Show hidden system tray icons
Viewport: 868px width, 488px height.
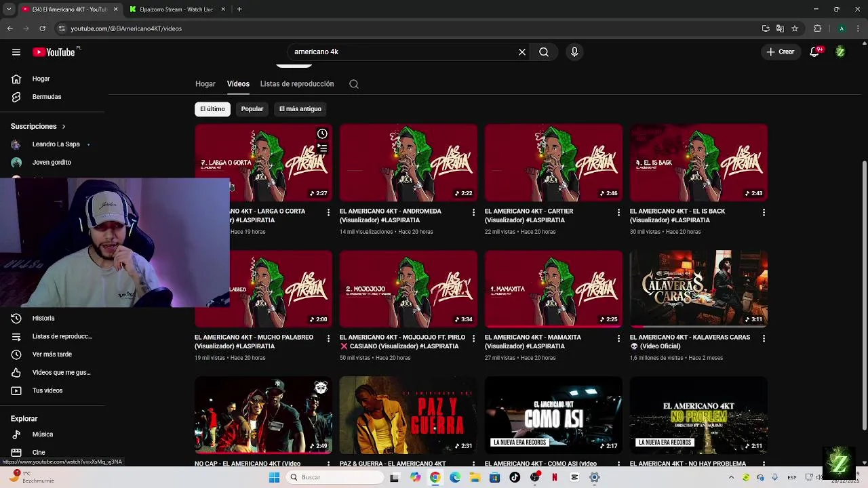[731, 477]
